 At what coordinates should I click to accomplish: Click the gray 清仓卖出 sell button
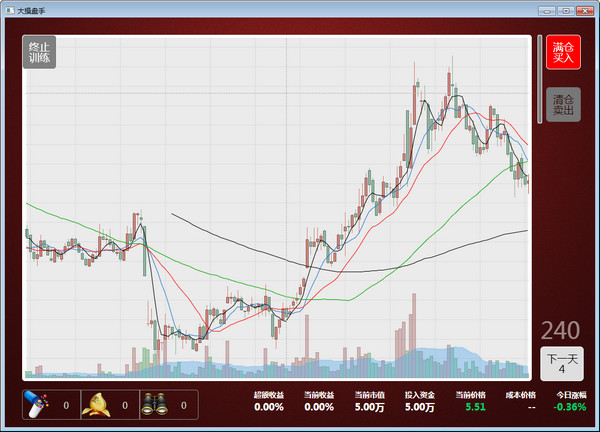pos(563,104)
